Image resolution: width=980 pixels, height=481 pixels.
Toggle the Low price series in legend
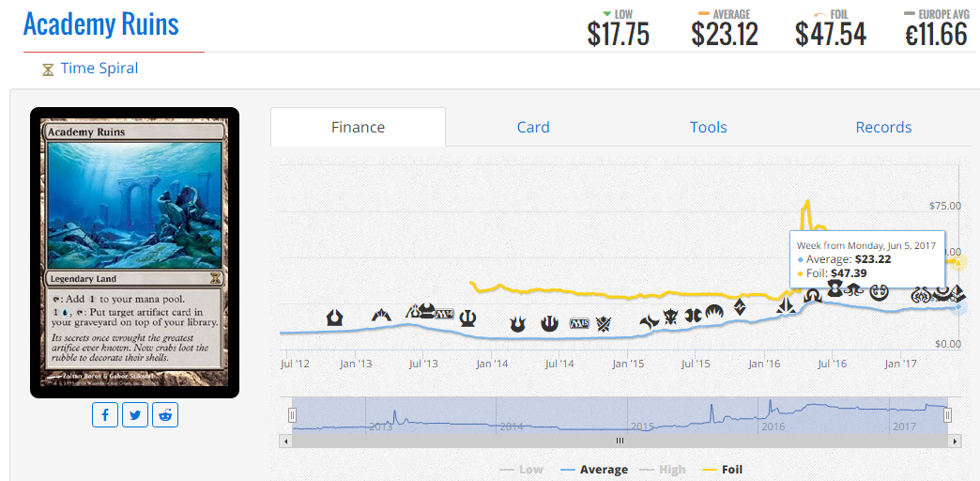(x=522, y=469)
